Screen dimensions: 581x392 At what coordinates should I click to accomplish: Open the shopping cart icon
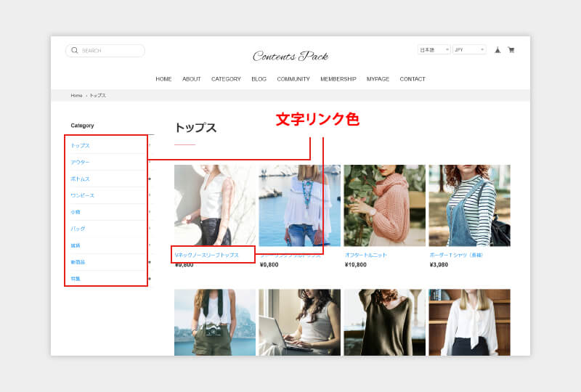511,50
